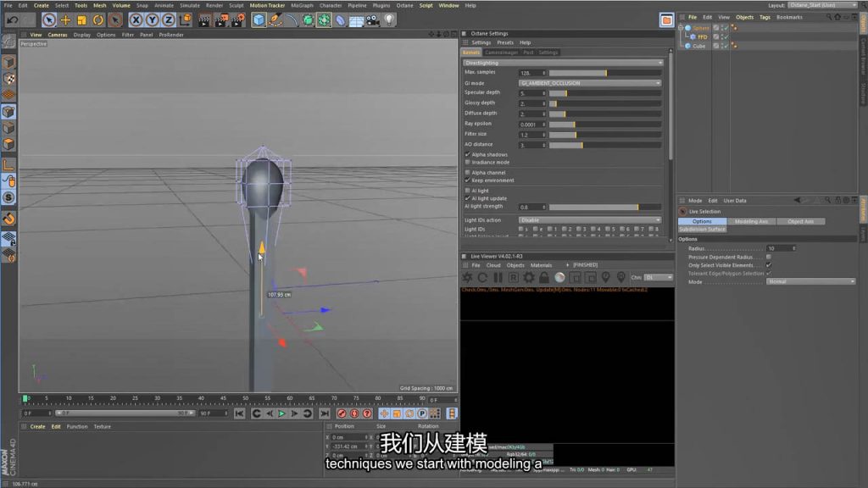Toggle Pressure Dependent Radius checkbox

[768, 257]
